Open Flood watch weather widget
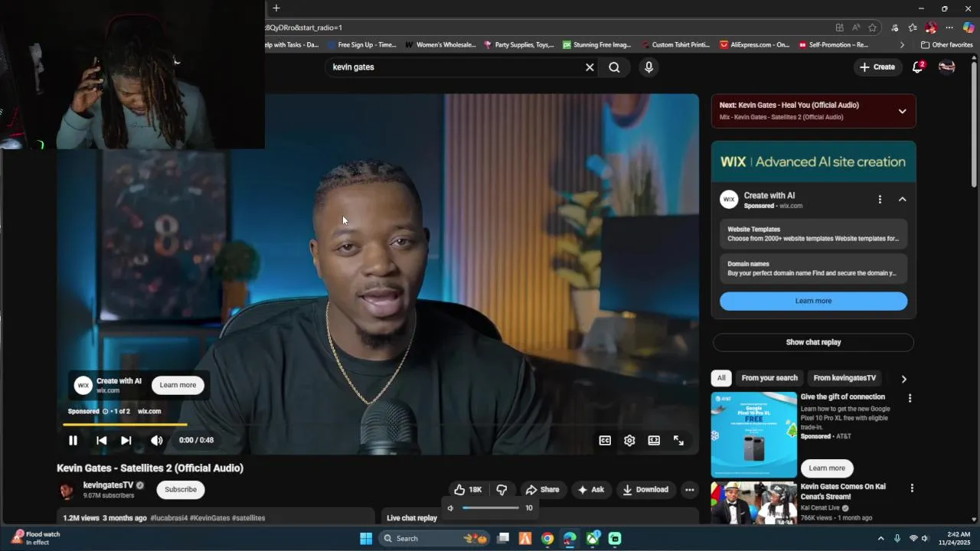980x551 pixels. tap(35, 538)
